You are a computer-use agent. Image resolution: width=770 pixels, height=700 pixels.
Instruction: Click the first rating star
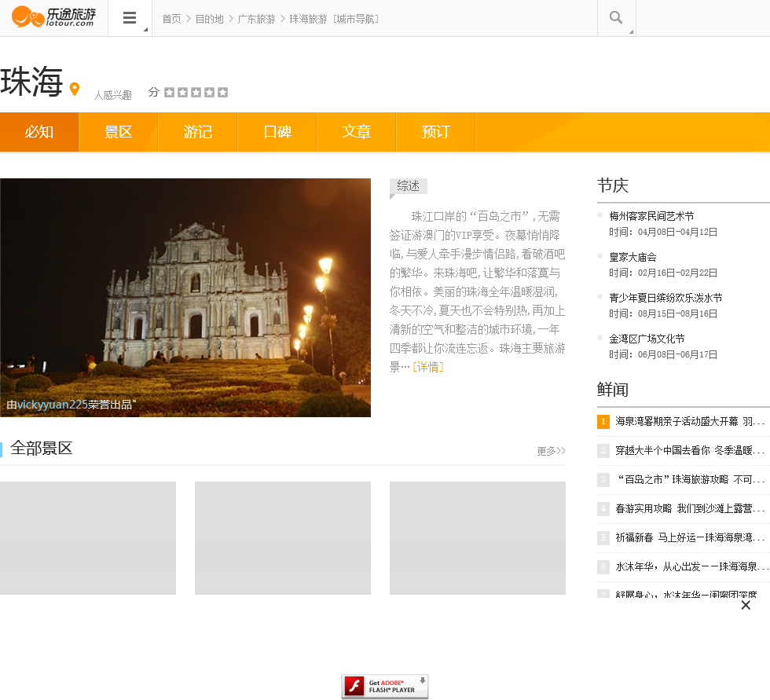point(170,92)
